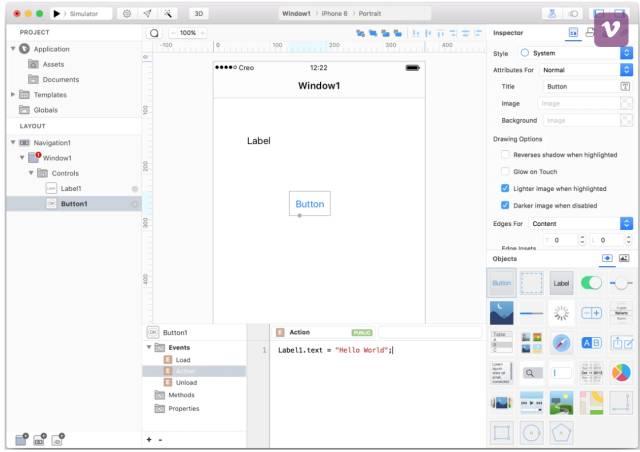Expand the Templates folder
640x452 pixels.
pyautogui.click(x=13, y=94)
